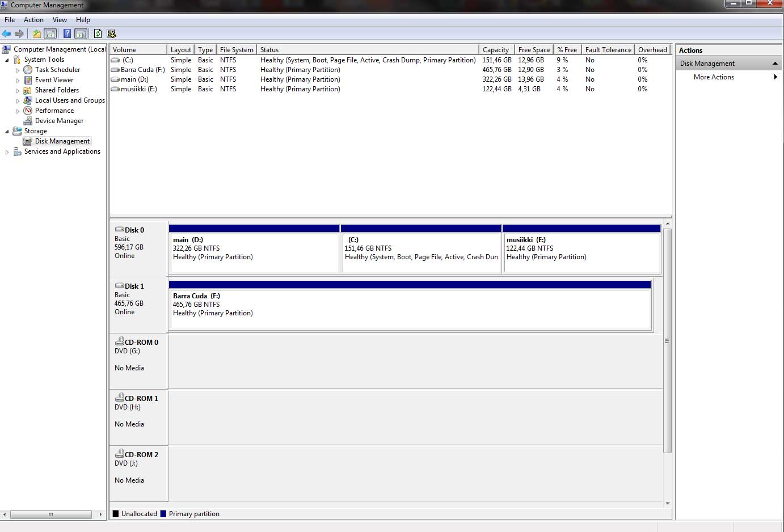
Task: Select the (C:) partition block on Disk 0
Action: click(x=421, y=249)
